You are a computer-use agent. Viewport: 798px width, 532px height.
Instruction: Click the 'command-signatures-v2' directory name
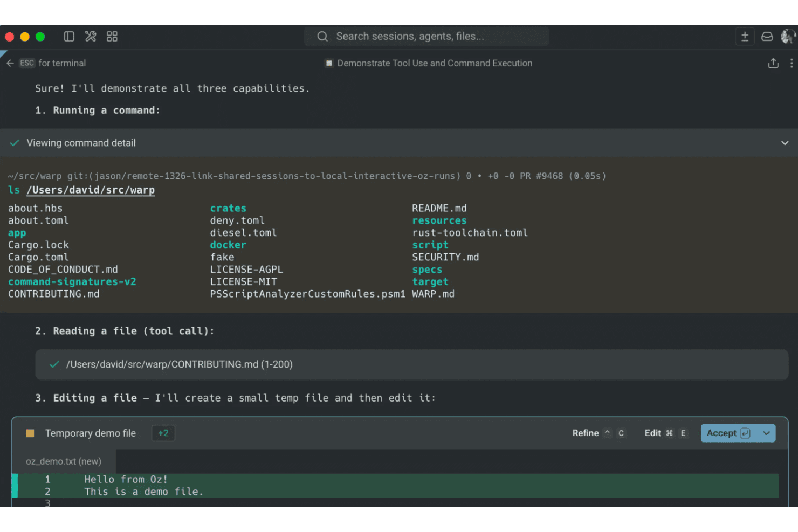click(x=72, y=282)
